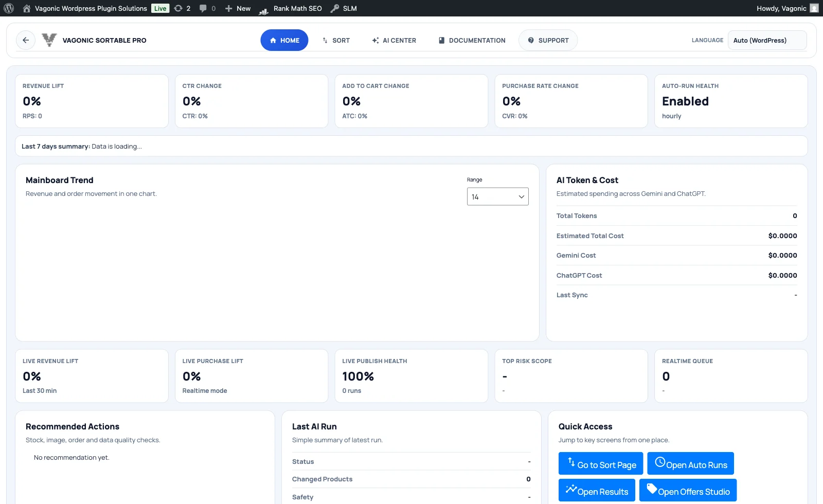Image resolution: width=823 pixels, height=504 pixels.
Task: Click the tag icon on Open Offers Studio
Action: coord(652,489)
